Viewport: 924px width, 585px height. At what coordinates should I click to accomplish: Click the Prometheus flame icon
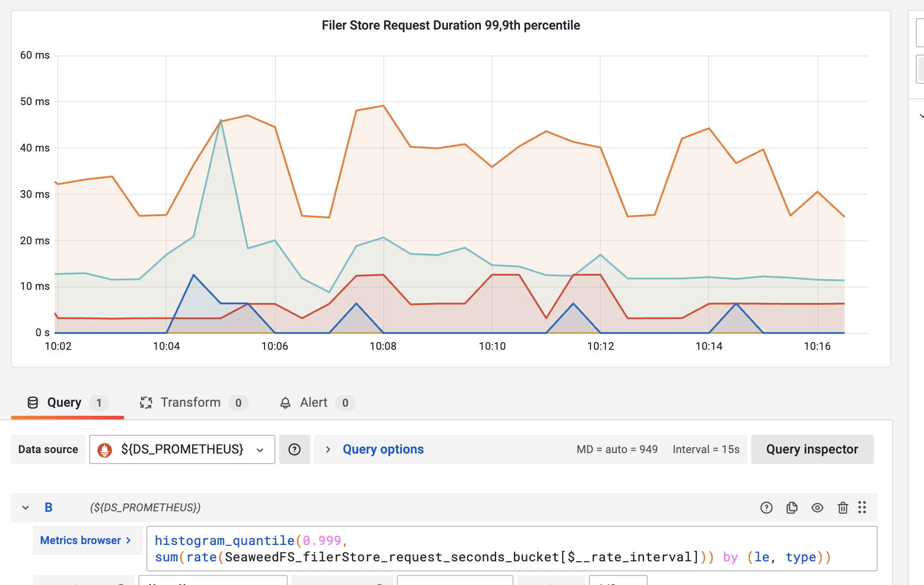[x=105, y=450]
